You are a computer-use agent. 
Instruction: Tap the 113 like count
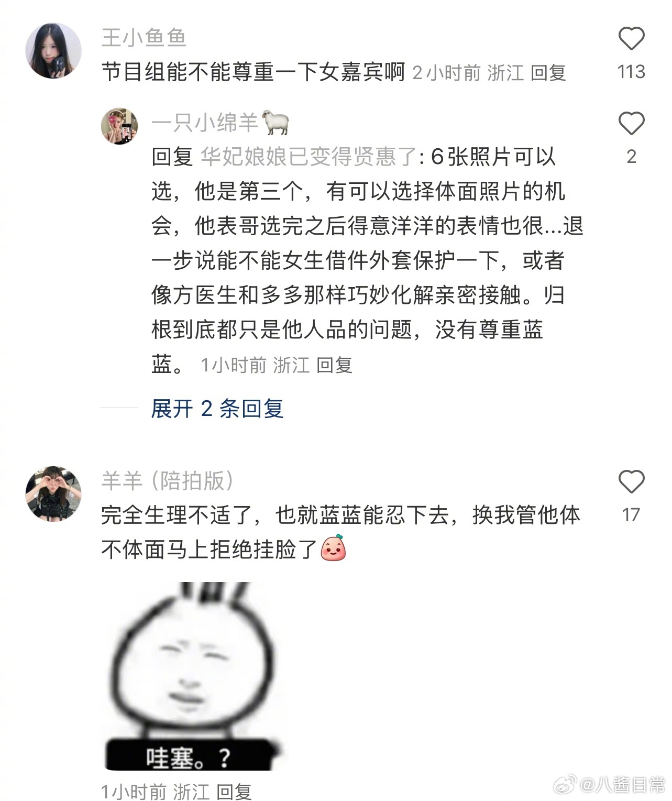click(631, 72)
